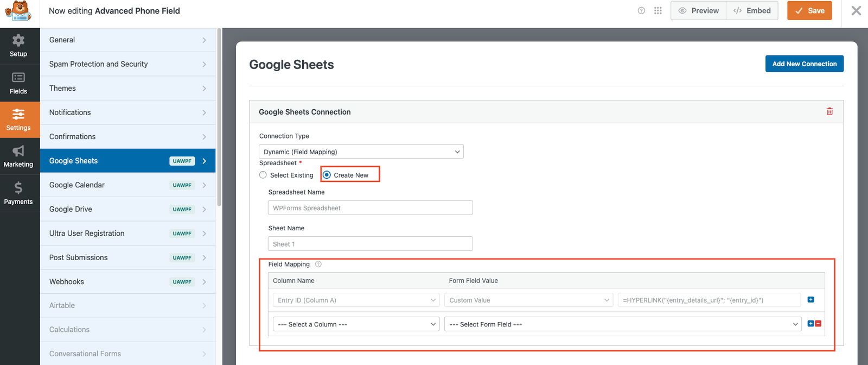Select the 'Create New' spreadsheet option
This screenshot has width=868, height=365.
[327, 175]
